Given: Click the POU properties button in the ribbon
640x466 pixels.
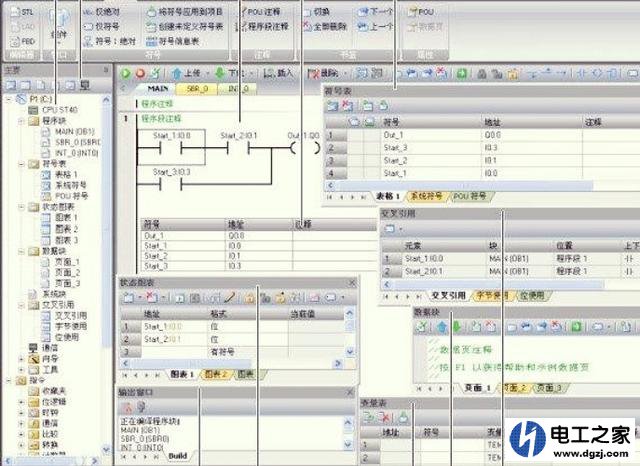Looking at the screenshot, I should 420,12.
